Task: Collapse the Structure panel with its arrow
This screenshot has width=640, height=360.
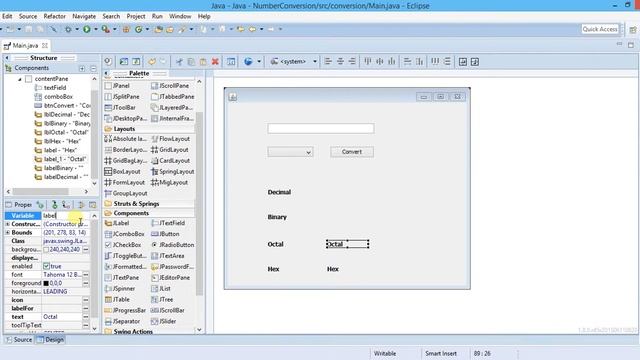Action: 7,58
